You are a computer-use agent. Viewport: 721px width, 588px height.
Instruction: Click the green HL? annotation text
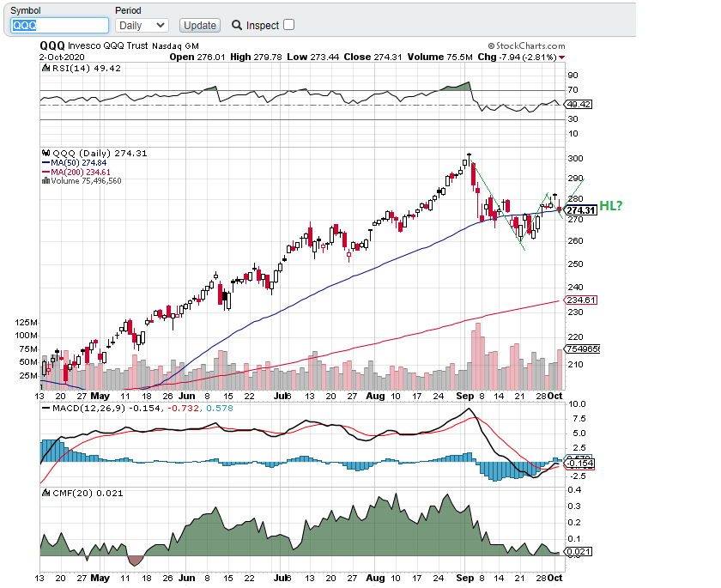pyautogui.click(x=610, y=206)
